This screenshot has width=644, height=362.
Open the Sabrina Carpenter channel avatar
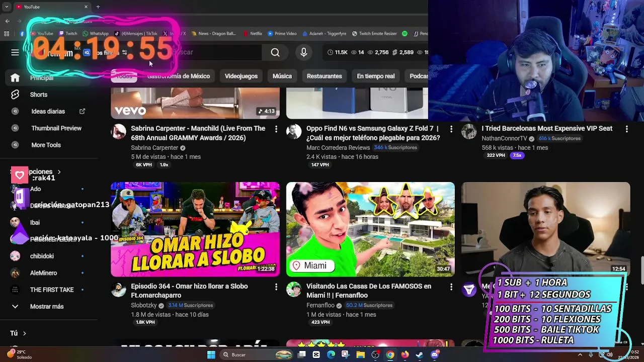(119, 132)
